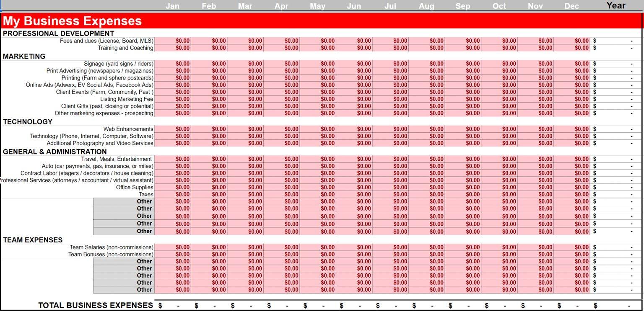The image size is (644, 314).
Task: Select the Jan column header
Action: [172, 6]
